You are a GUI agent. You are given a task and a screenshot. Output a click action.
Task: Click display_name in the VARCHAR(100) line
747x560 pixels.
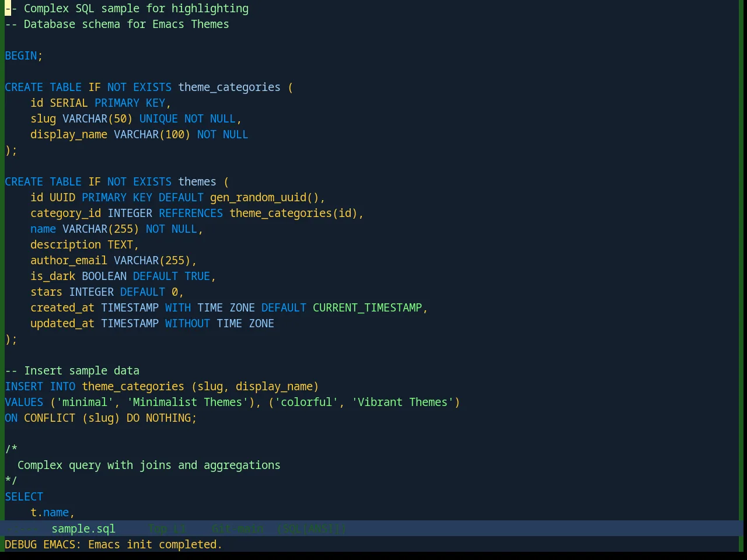click(69, 135)
